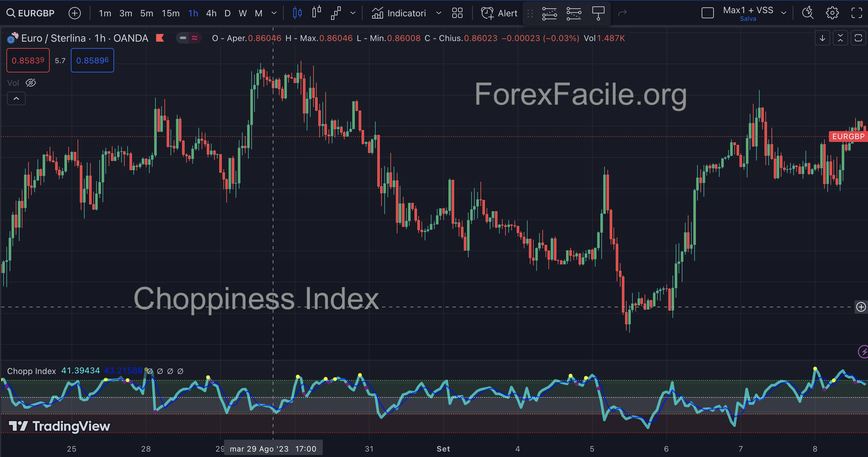Image resolution: width=868 pixels, height=457 pixels.
Task: Click the Chopp Index indicator label
Action: click(32, 371)
